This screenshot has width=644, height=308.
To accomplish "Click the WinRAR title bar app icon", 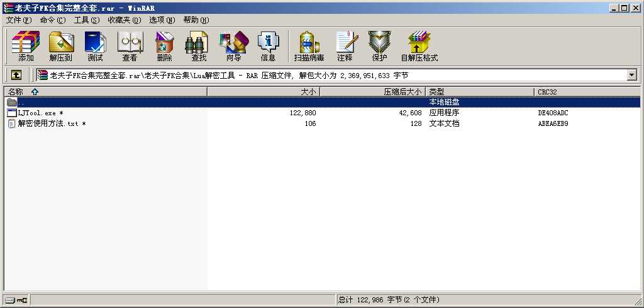I will (8, 8).
